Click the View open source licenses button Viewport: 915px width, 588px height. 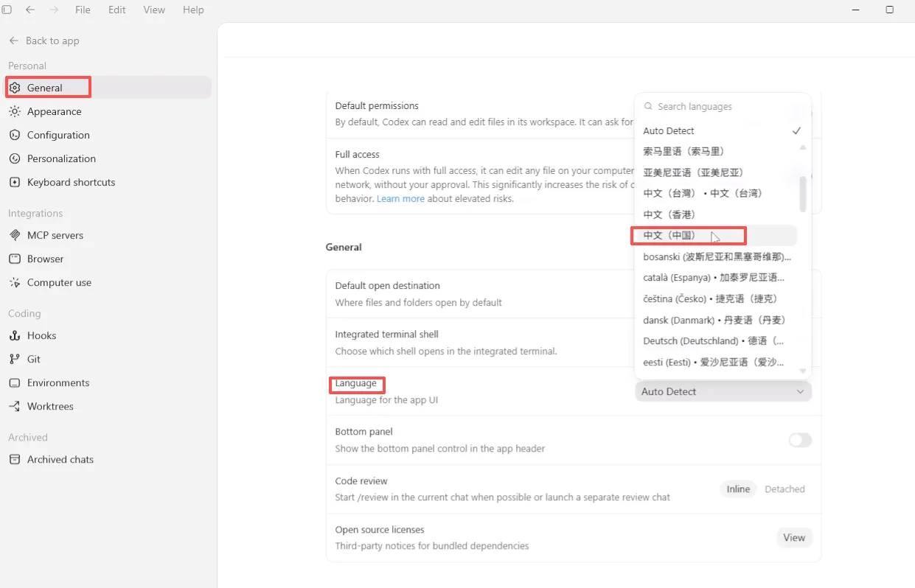point(794,538)
